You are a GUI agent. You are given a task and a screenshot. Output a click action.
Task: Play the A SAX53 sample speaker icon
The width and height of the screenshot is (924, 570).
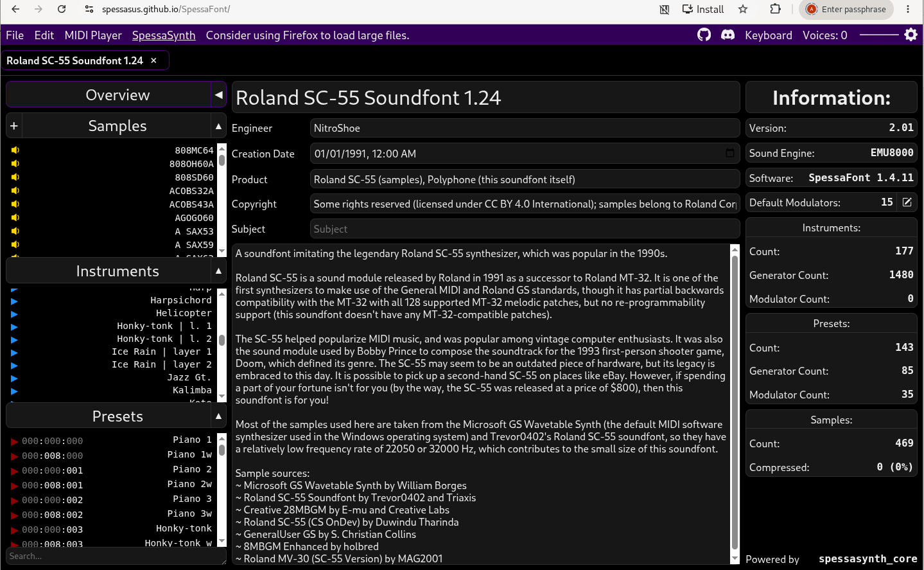tap(15, 231)
